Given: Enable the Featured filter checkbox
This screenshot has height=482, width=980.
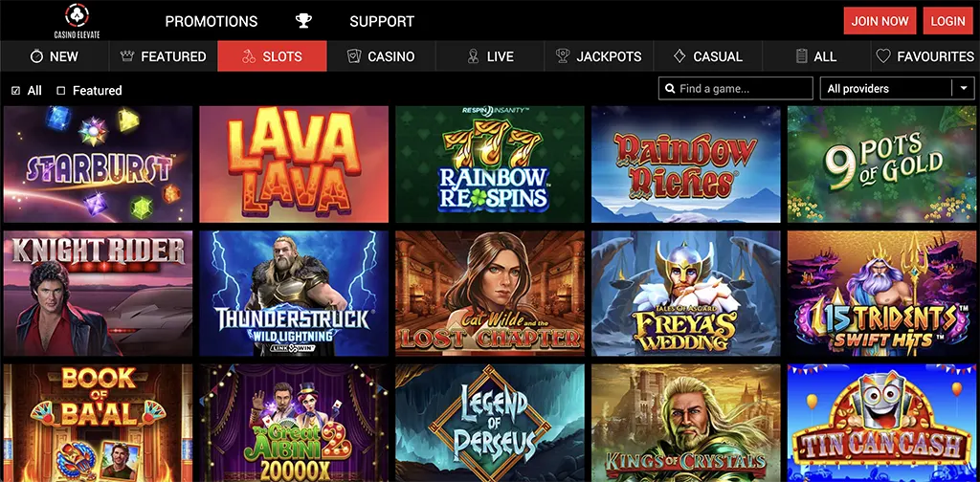Looking at the screenshot, I should tap(60, 91).
